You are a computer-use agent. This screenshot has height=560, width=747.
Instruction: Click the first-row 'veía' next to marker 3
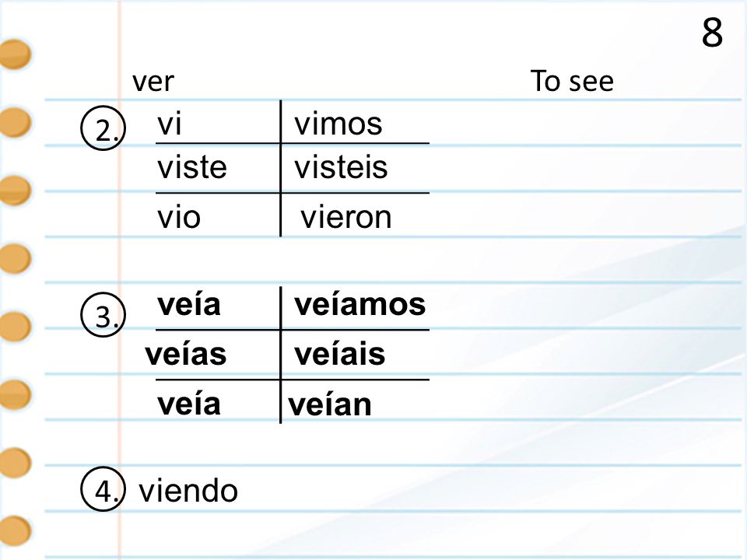[189, 304]
